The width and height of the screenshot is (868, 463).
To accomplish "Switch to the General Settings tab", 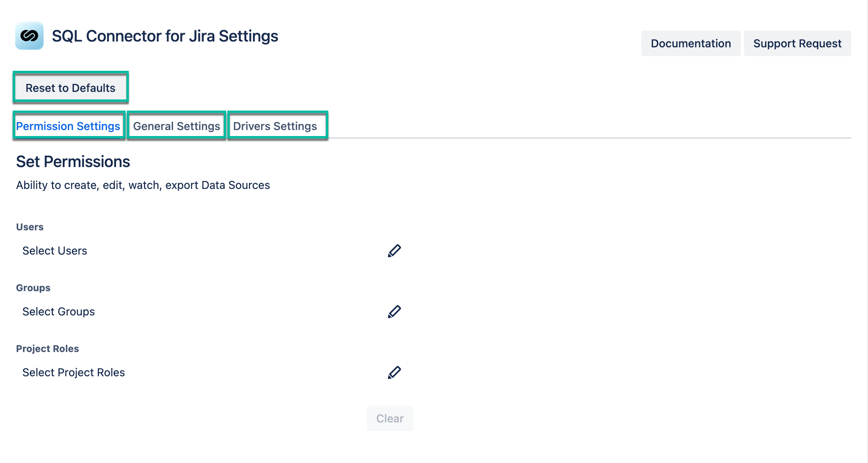I will coord(176,126).
